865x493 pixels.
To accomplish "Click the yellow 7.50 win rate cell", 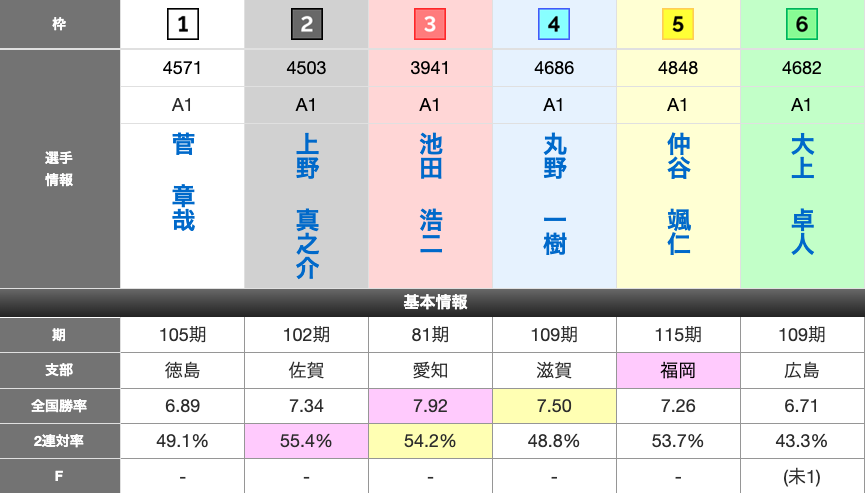I will pyautogui.click(x=554, y=405).
